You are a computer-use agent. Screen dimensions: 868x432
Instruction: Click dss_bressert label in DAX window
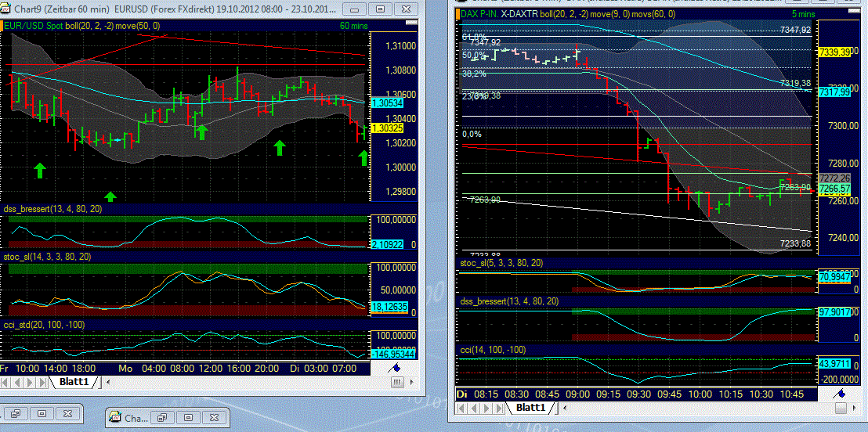pos(510,301)
